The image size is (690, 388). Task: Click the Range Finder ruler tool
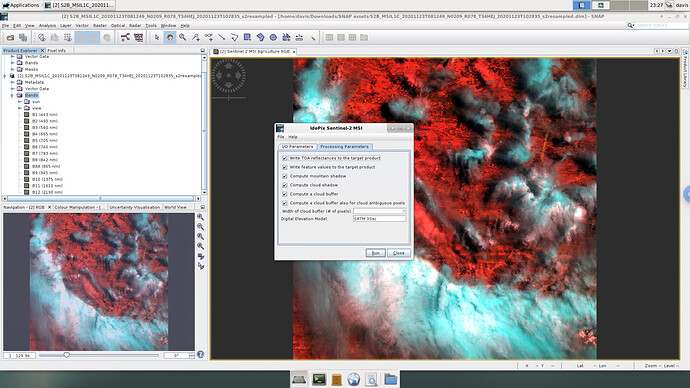click(x=299, y=38)
